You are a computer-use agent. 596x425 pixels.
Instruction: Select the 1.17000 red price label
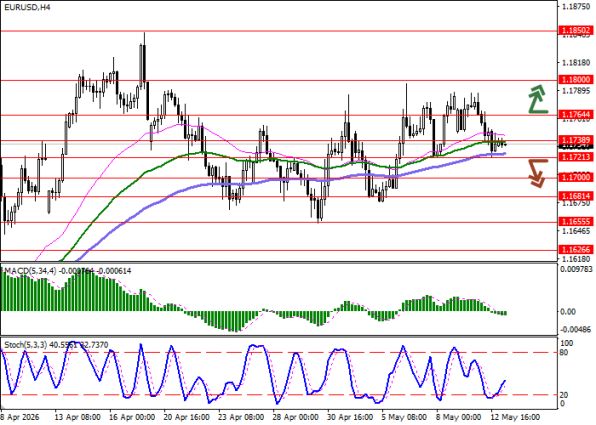click(x=576, y=177)
